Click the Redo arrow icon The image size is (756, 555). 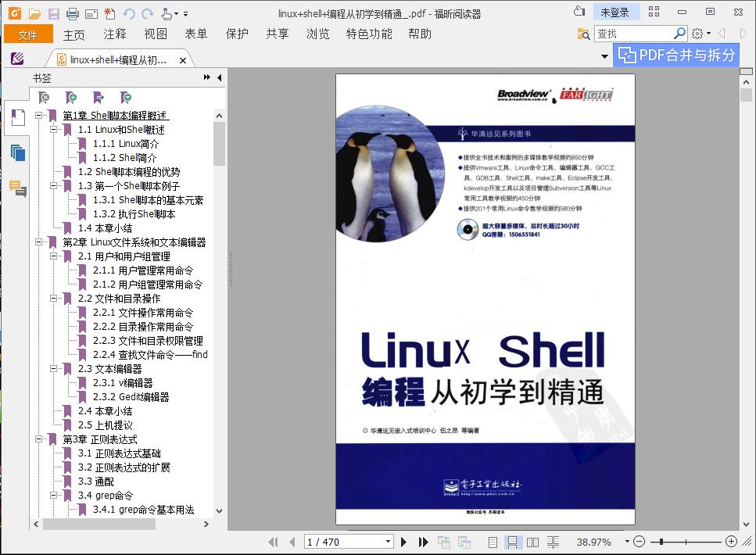(x=148, y=13)
